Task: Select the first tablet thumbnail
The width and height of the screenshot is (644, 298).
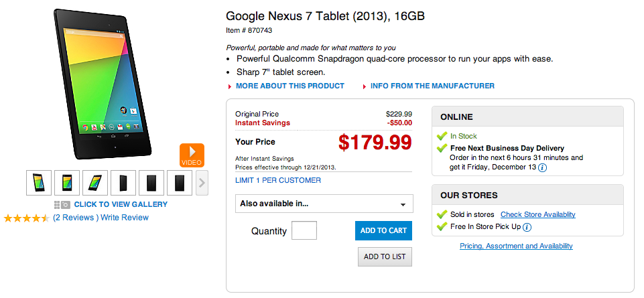Action: click(39, 183)
